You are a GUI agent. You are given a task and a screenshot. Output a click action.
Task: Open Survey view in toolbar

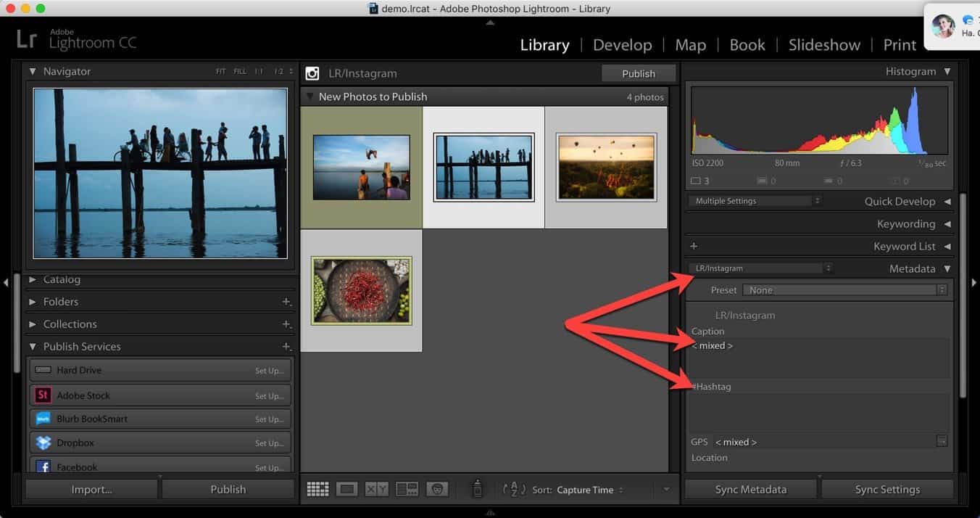(407, 490)
